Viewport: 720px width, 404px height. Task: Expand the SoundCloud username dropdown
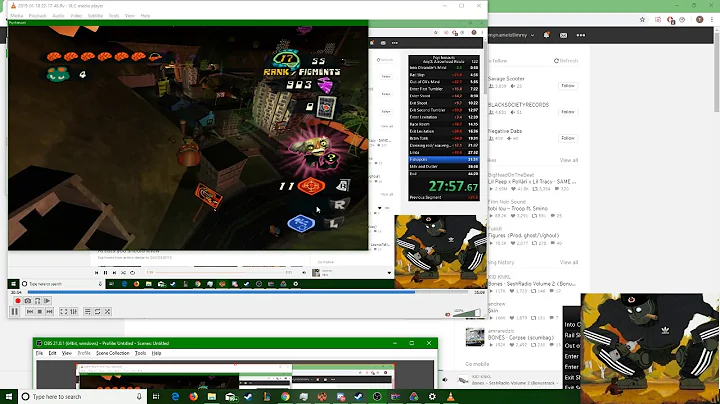coord(532,35)
